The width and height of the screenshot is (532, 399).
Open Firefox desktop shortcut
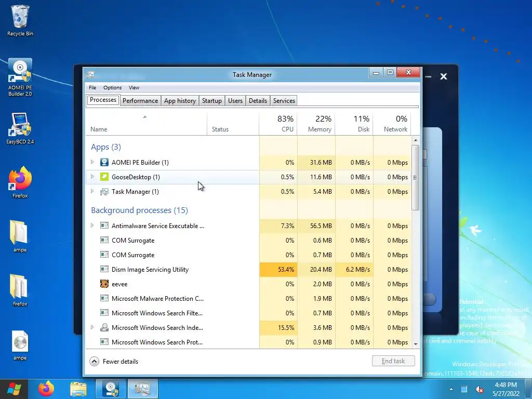tap(20, 182)
